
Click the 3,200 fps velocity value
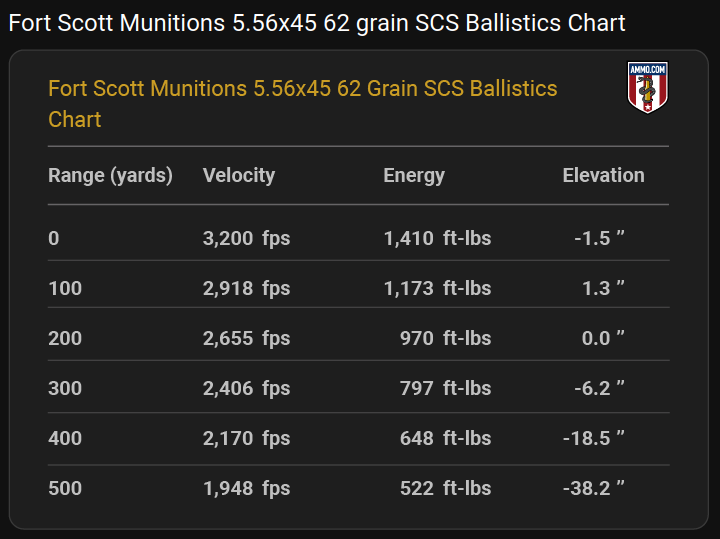[x=247, y=238]
